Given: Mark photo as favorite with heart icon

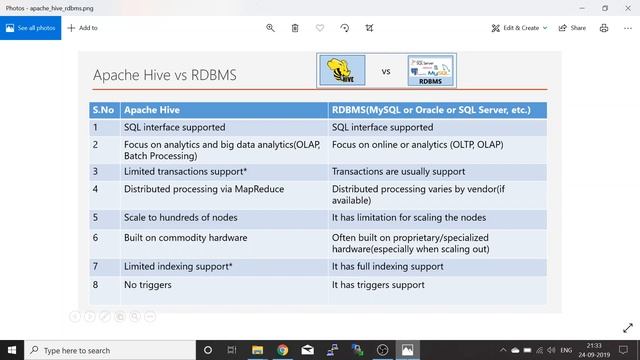Looking at the screenshot, I should [320, 28].
